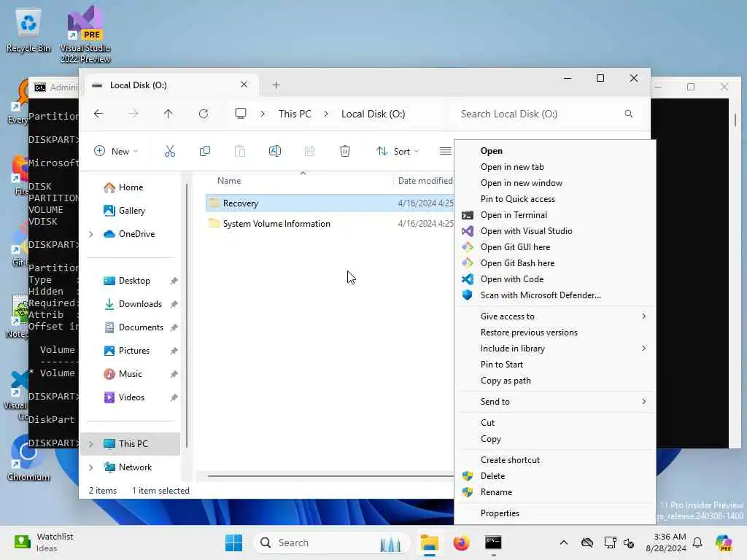Open Home in navigation pane
Screen dimensions: 747x560
[132, 187]
